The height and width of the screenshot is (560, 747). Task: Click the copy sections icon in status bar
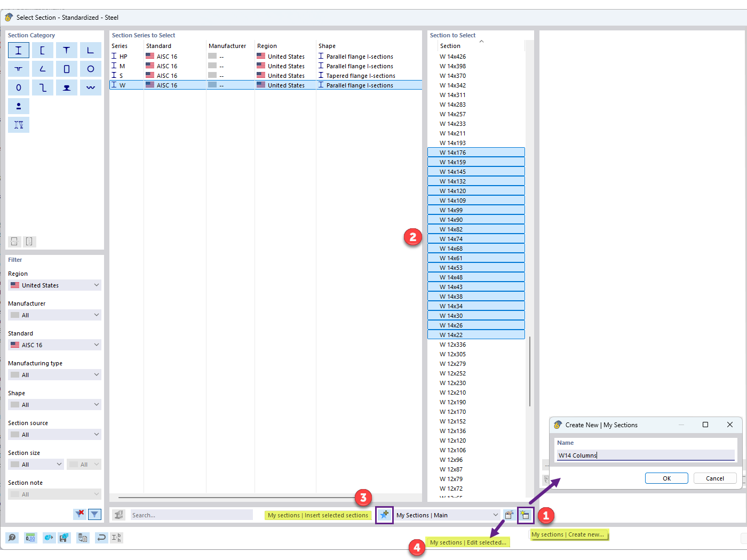point(83,538)
